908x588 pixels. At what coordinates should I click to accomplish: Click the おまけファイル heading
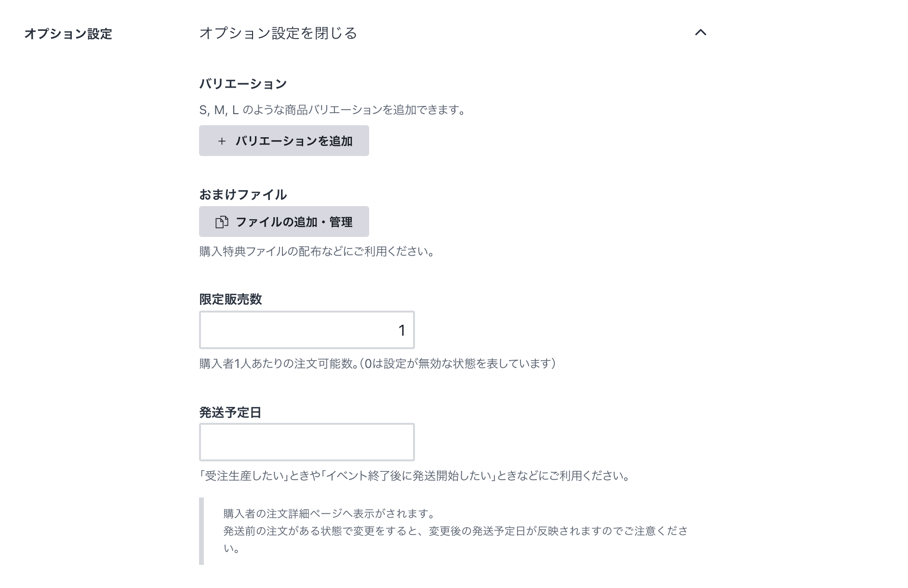243,195
